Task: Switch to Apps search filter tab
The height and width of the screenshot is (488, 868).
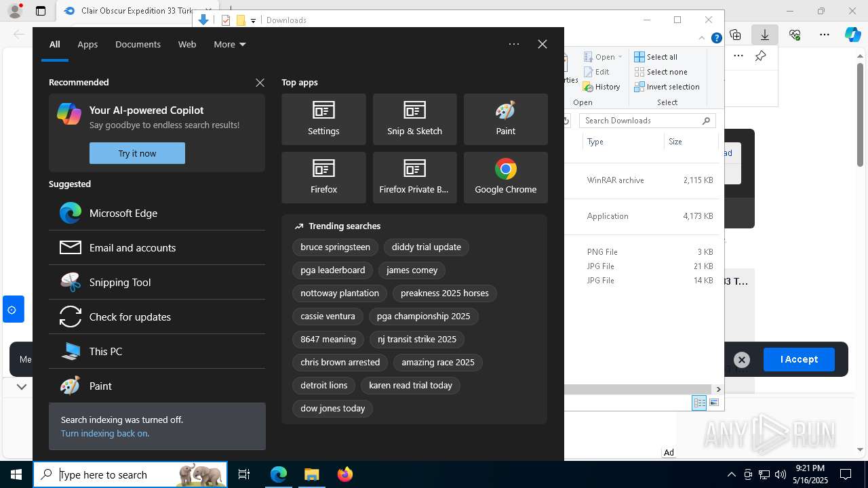Action: click(x=87, y=44)
